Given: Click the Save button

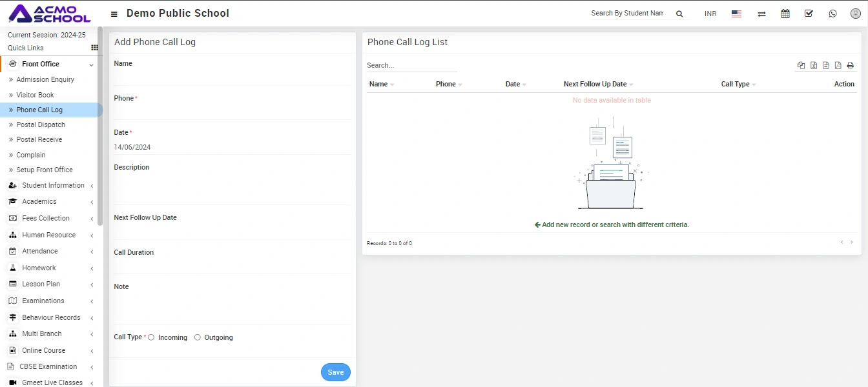Looking at the screenshot, I should click(x=335, y=372).
